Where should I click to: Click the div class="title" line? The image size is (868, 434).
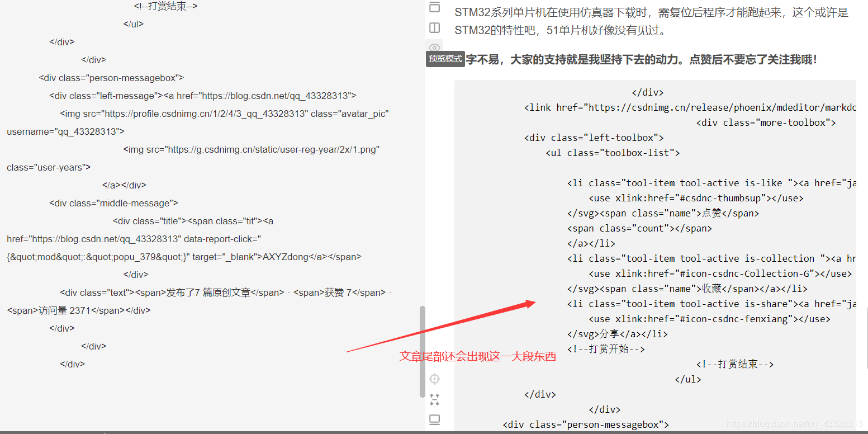(193, 221)
